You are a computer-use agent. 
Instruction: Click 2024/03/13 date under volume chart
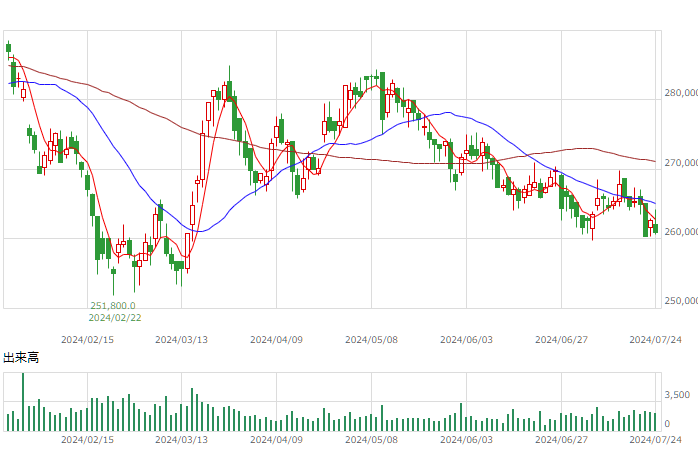click(181, 440)
